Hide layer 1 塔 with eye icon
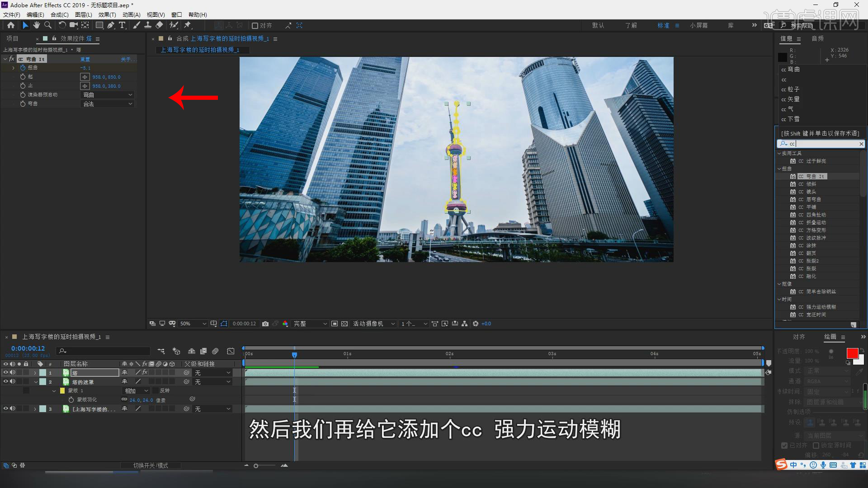The image size is (868, 488). [6, 373]
